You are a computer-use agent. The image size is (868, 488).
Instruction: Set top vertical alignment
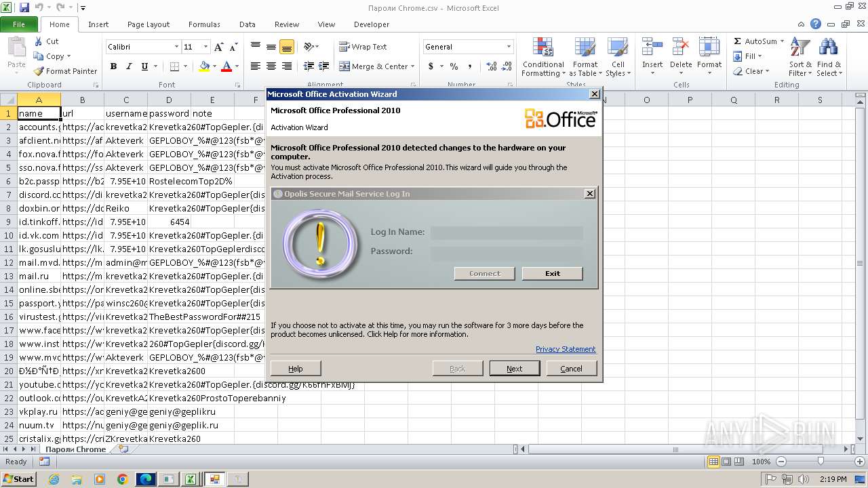256,47
